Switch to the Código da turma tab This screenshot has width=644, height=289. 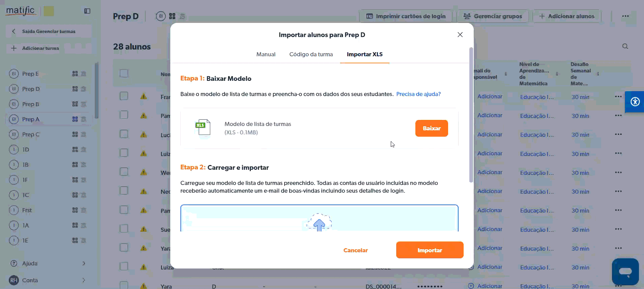[x=311, y=54]
